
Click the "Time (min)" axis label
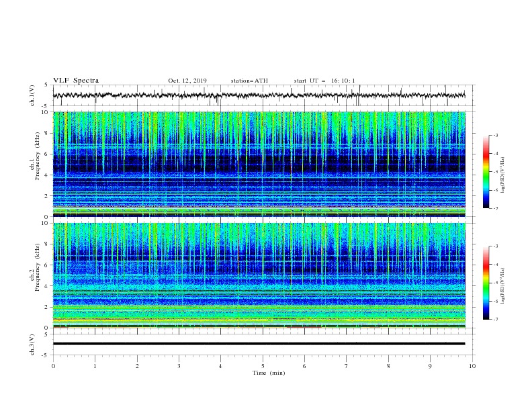click(269, 373)
